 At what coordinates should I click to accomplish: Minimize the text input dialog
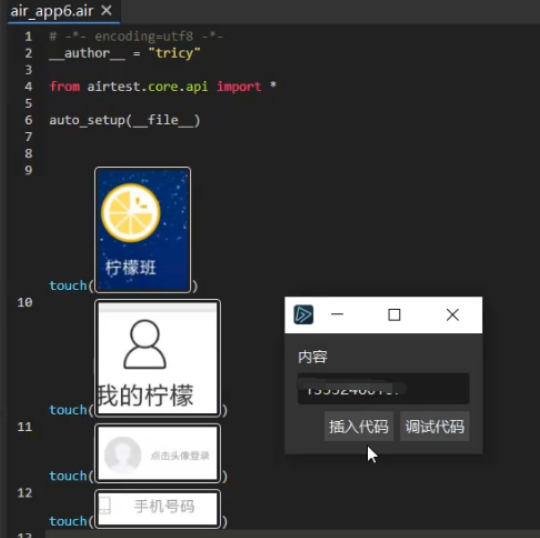click(337, 314)
